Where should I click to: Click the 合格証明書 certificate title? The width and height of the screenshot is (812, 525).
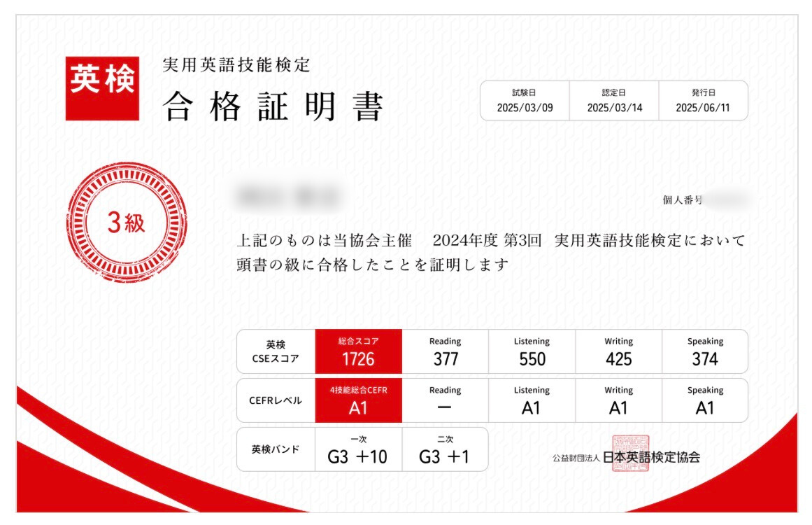coord(273,107)
